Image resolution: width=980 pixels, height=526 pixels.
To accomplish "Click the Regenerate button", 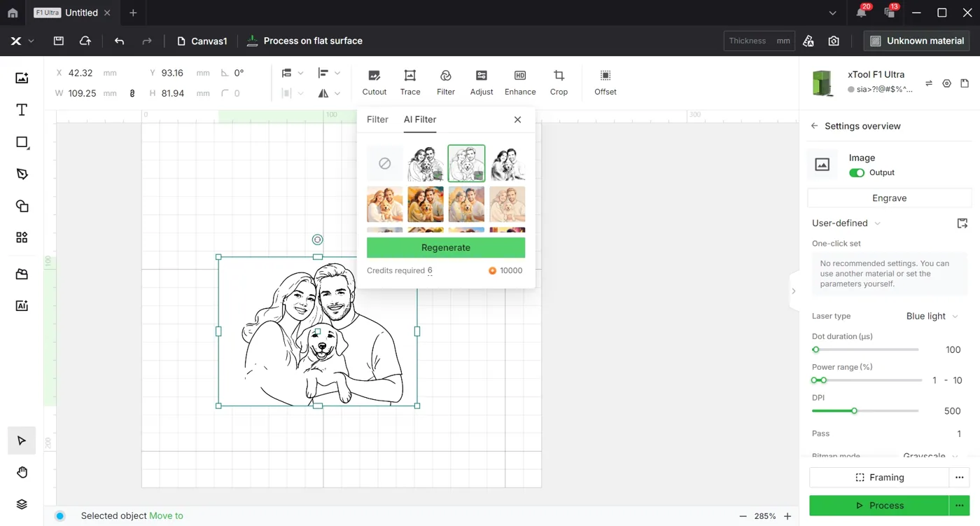I will pyautogui.click(x=446, y=248).
